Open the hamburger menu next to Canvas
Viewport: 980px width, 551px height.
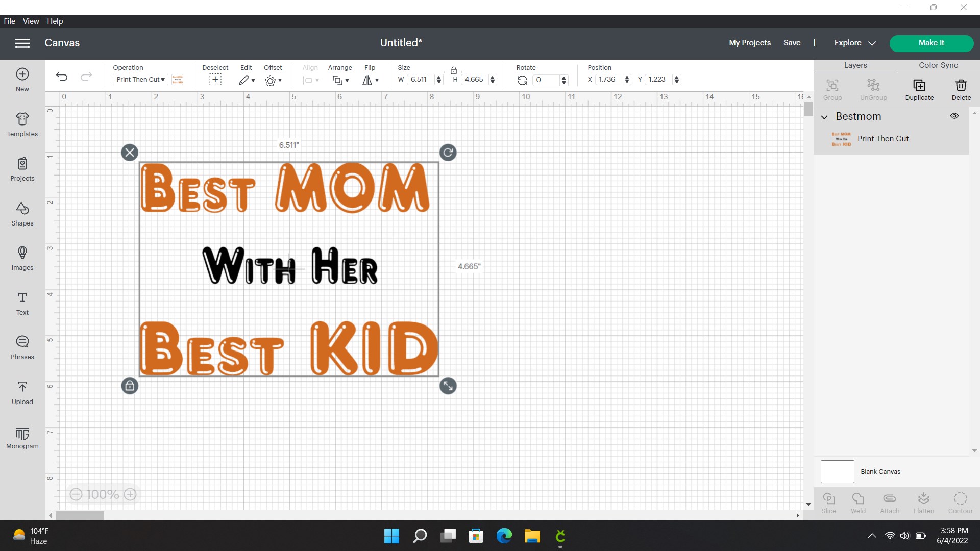coord(22,43)
